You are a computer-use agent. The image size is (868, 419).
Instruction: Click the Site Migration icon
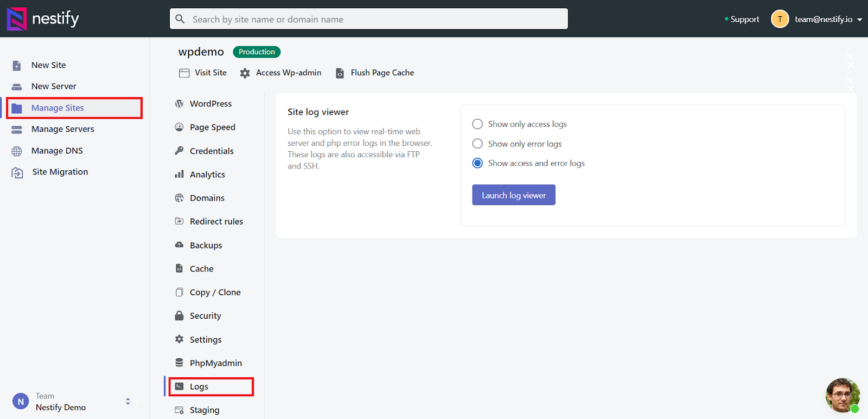coord(17,172)
